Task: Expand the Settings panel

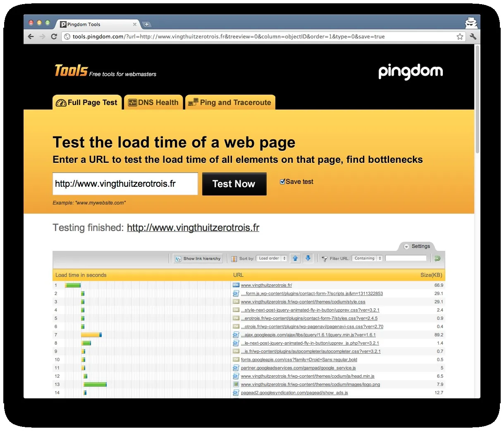Action: pyautogui.click(x=417, y=246)
